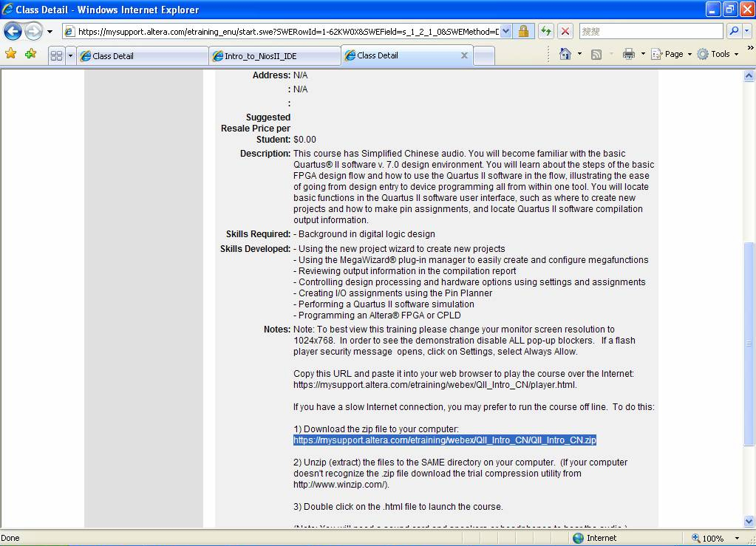Open the recent pages dropdown beside Forward
This screenshot has height=546, width=756.
pos(50,32)
